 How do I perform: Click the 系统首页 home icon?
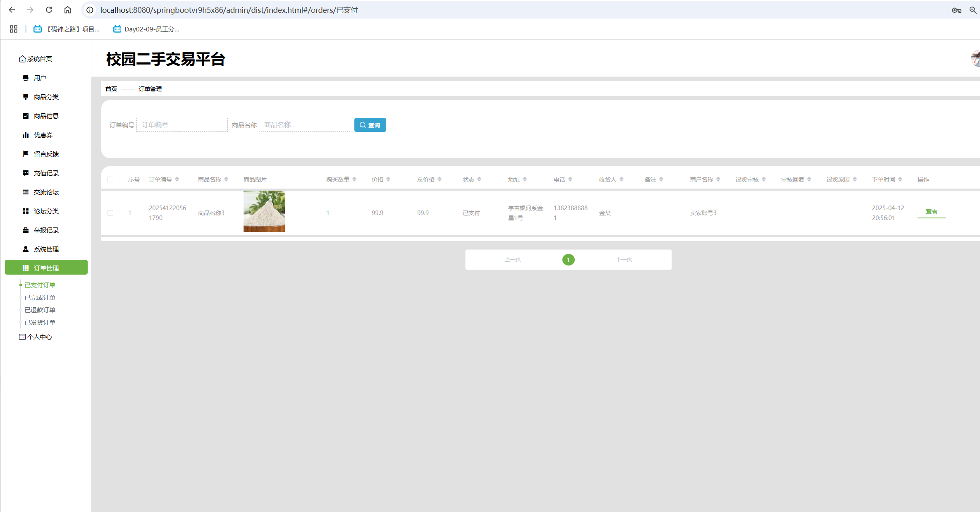[22, 59]
